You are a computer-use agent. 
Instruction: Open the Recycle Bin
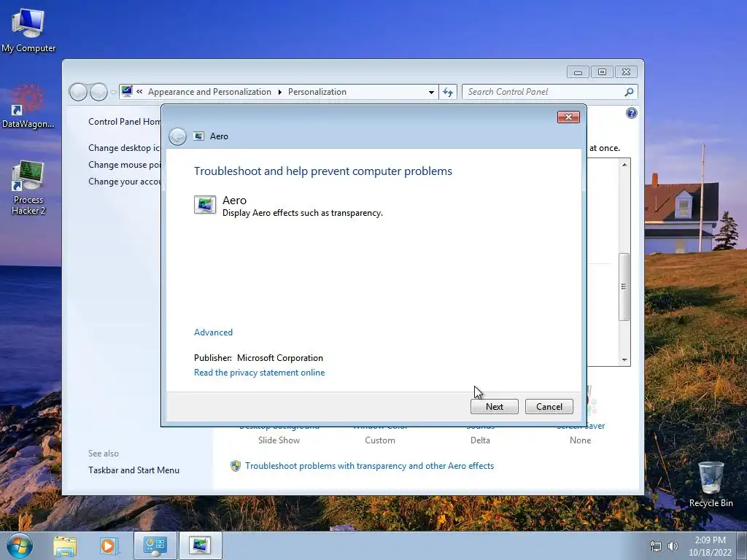click(x=711, y=484)
